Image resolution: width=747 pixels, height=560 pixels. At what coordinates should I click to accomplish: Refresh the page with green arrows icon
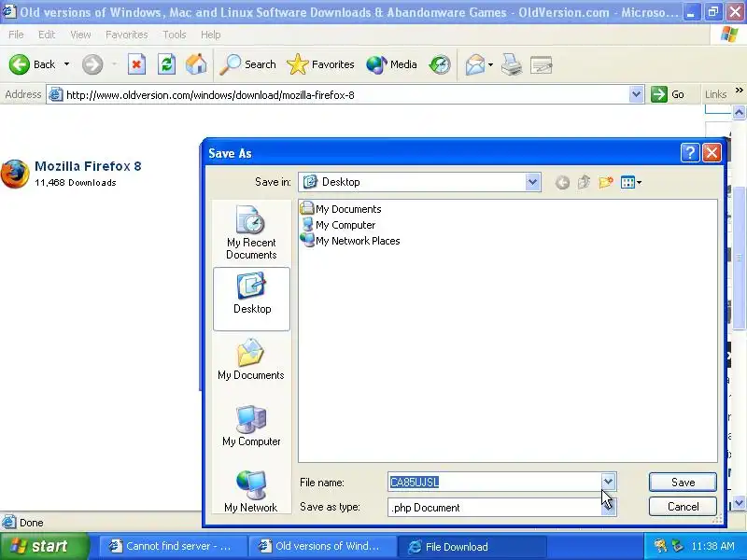166,64
